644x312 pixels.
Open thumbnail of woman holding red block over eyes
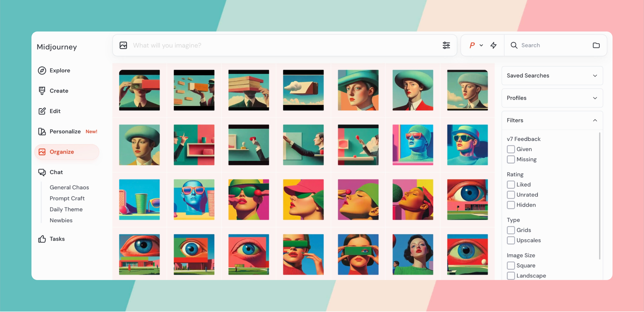pos(139,90)
